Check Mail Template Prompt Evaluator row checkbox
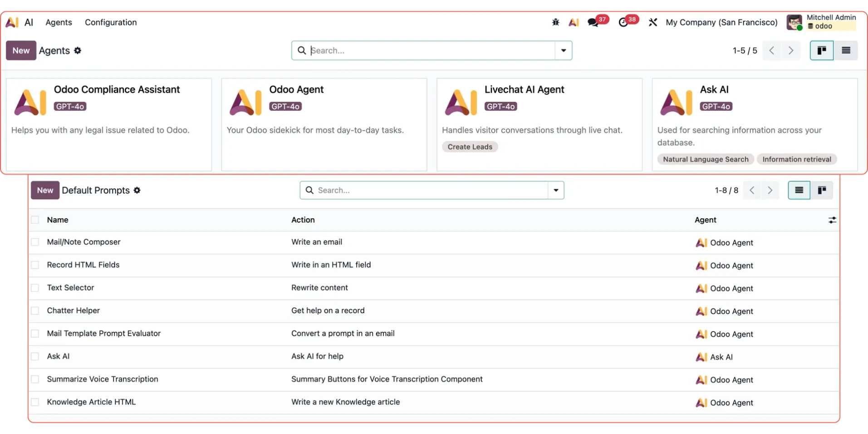This screenshot has height=434, width=868. pos(35,333)
